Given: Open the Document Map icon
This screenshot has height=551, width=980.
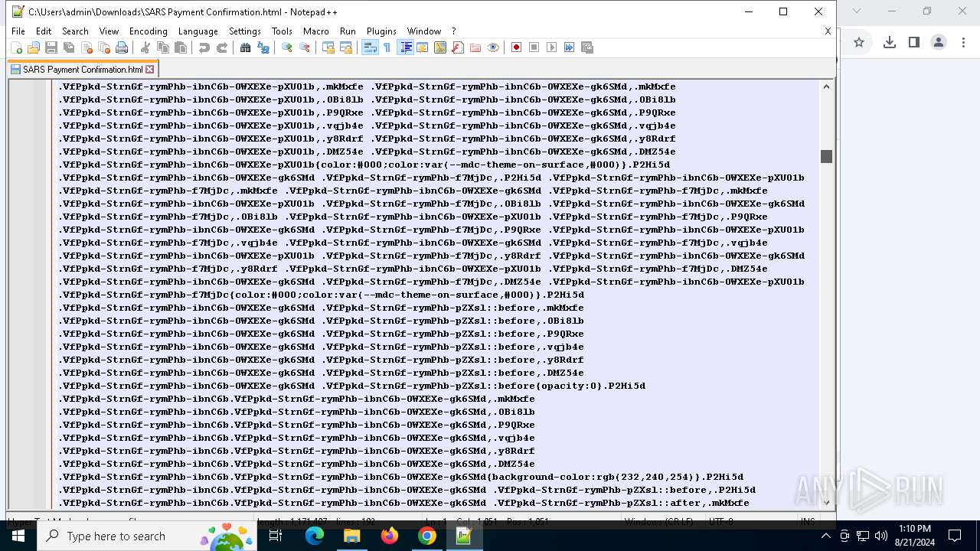Looking at the screenshot, I should tap(440, 47).
